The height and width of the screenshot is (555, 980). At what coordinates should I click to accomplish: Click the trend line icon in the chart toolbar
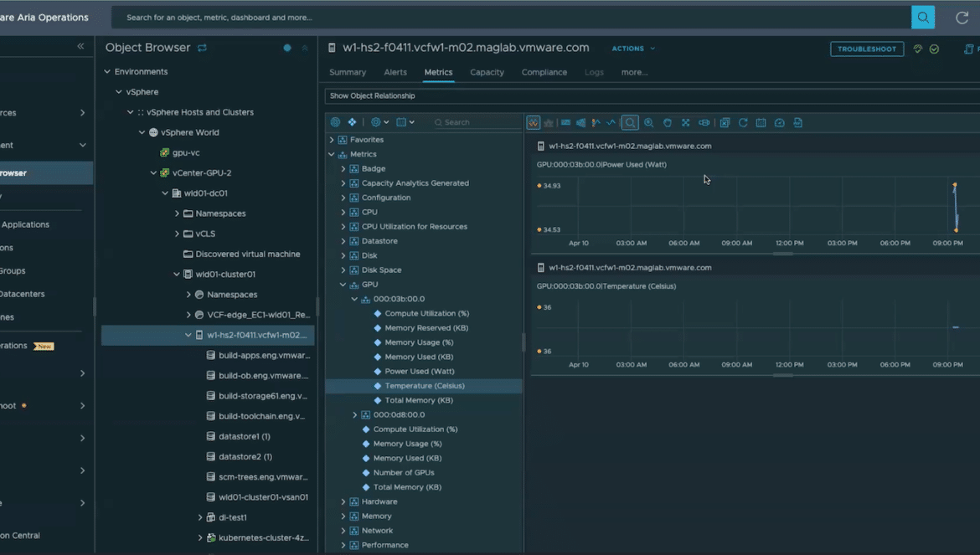596,123
